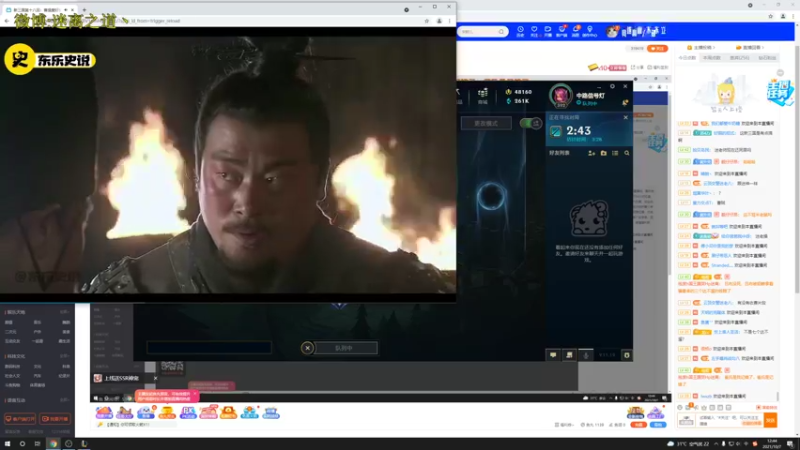Image resolution: width=800 pixels, height=450 pixels.
Task: Click 我要开播 button in left sidebar
Action: coord(55,419)
